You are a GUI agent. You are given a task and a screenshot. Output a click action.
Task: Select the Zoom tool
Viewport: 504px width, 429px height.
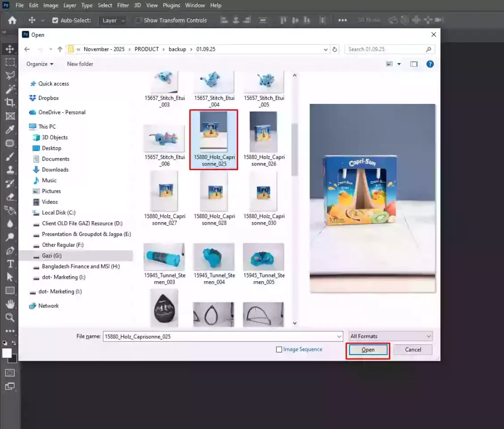(9, 317)
